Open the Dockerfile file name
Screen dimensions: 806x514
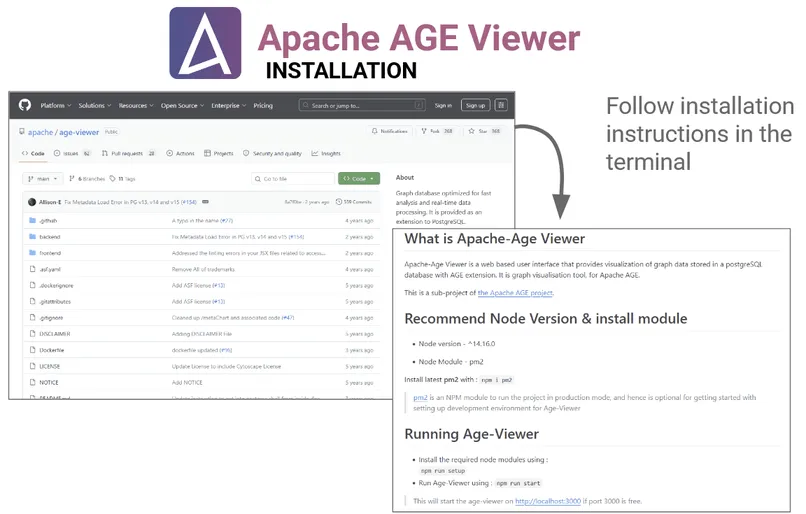(x=52, y=350)
